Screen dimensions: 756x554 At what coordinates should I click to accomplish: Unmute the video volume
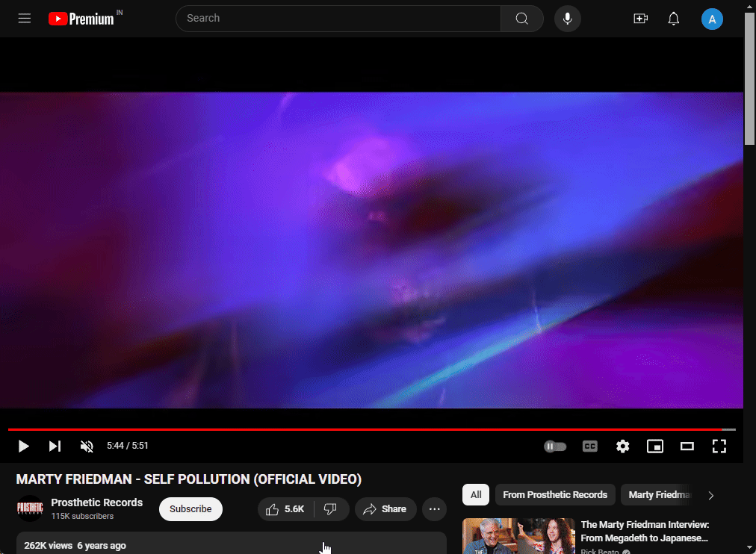(87, 446)
